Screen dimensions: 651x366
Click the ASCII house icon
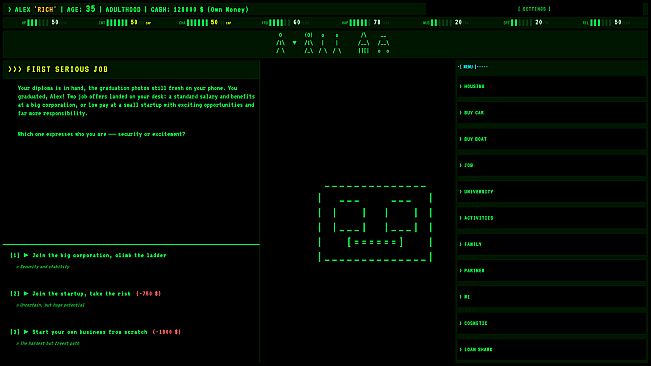(364, 43)
